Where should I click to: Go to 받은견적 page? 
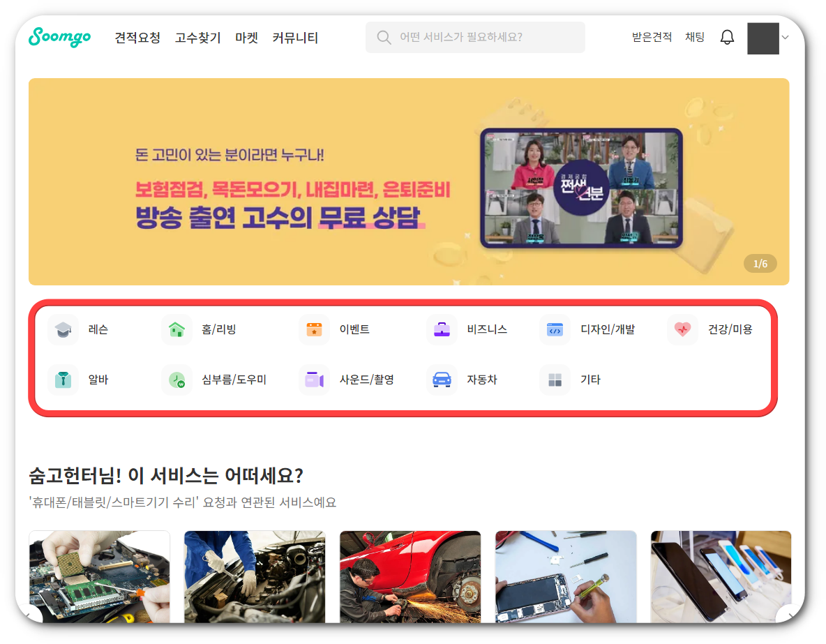(652, 38)
